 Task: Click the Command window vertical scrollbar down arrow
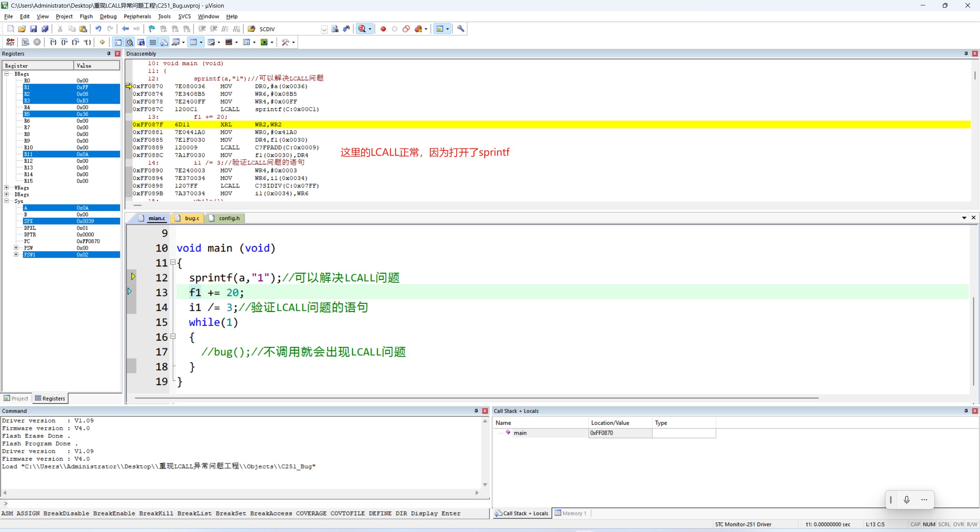tap(485, 485)
